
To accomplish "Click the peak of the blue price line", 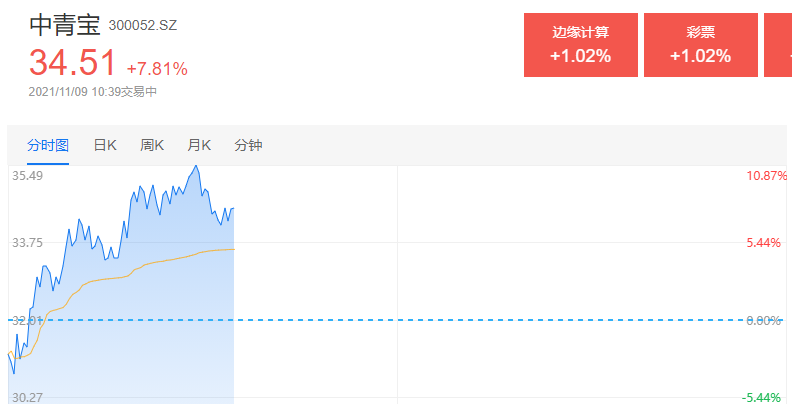I will coord(196,166).
